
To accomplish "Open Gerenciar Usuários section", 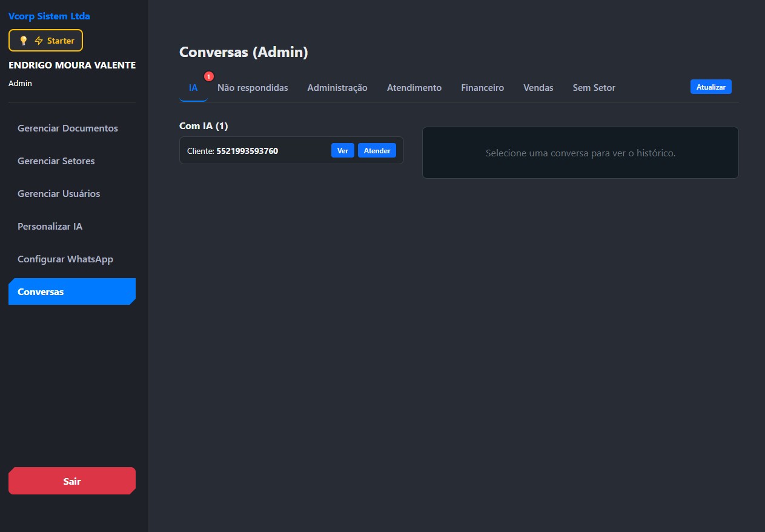I will click(x=72, y=194).
